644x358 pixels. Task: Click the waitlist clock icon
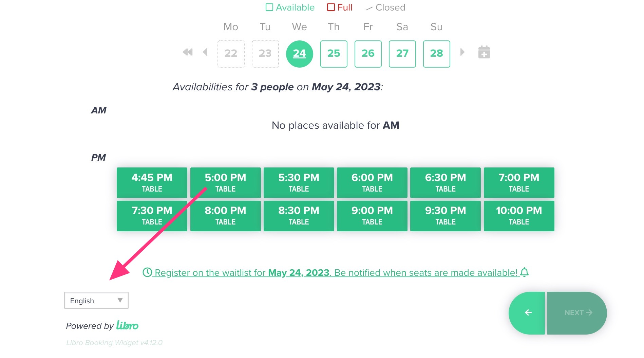(147, 272)
